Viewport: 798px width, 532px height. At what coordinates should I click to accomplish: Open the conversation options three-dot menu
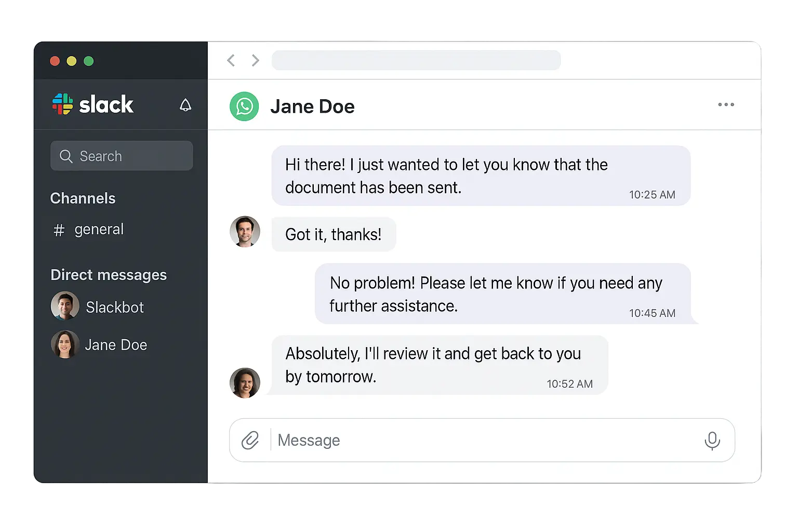pyautogui.click(x=726, y=104)
